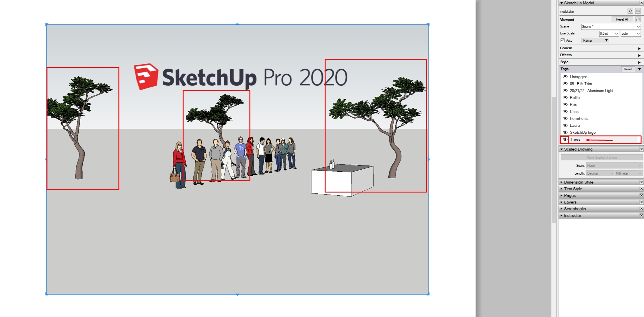The height and width of the screenshot is (317, 644).
Task: Close the Text Style panel
Action: pos(641,189)
